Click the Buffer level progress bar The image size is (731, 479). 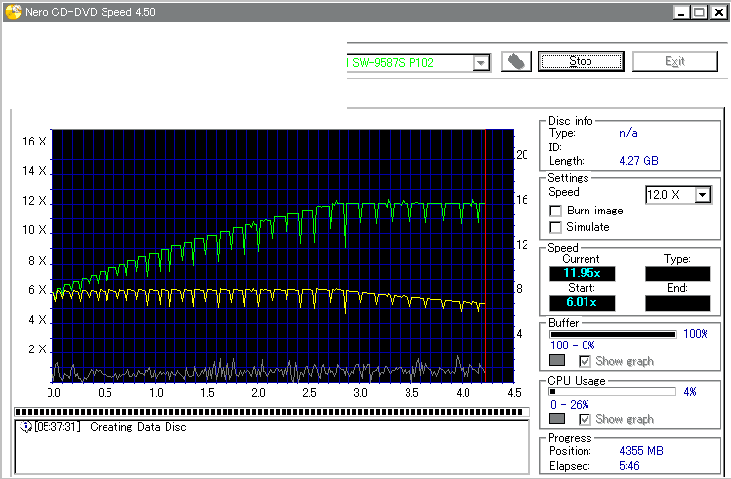612,334
